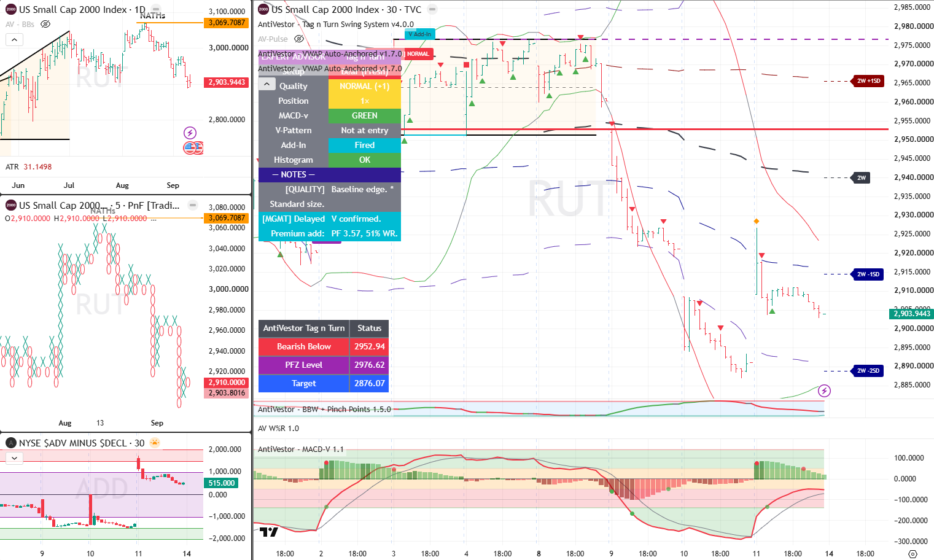Click the NYSE $ADV MINUS $DECL logo icon
Viewport: 934px width, 560px height.
[10, 443]
